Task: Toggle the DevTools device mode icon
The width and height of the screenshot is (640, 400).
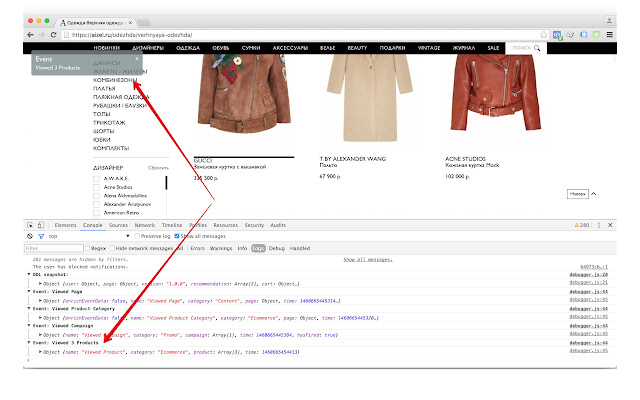Action: 41,226
